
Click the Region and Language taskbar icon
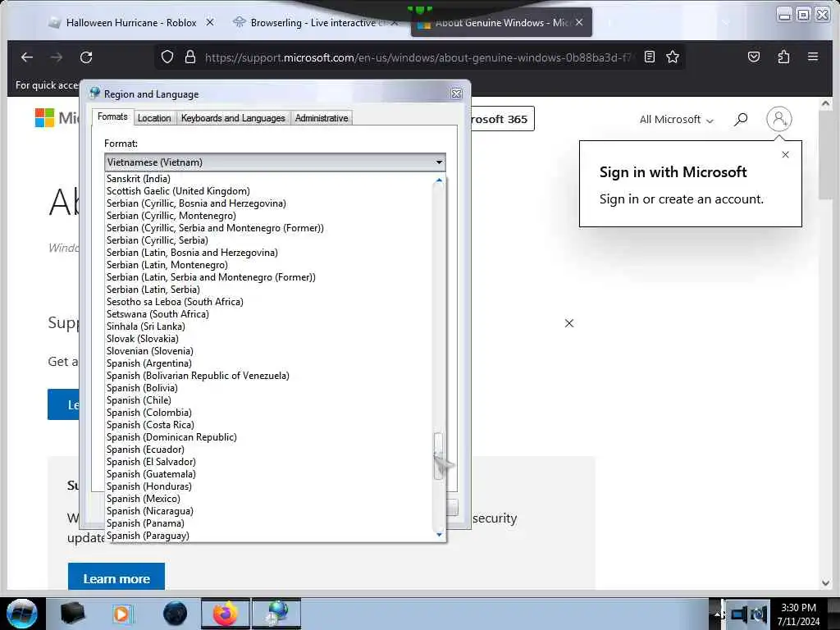click(x=276, y=614)
